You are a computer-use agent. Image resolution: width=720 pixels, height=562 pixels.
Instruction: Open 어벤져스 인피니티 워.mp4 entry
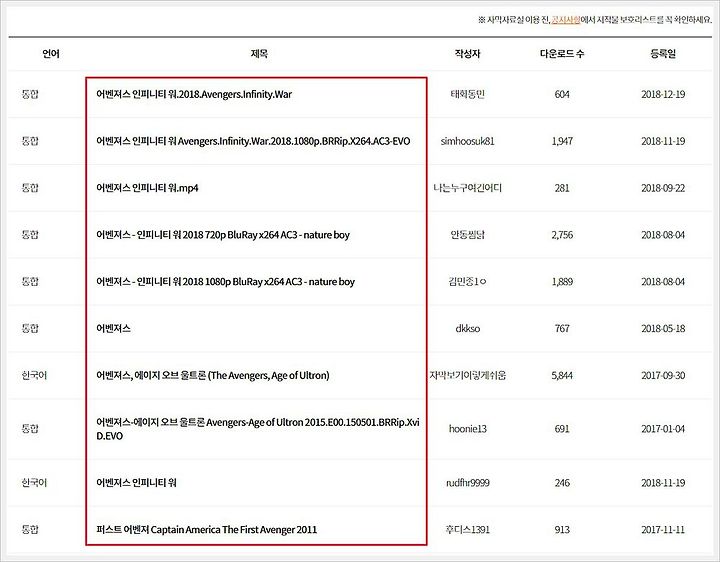(147, 188)
